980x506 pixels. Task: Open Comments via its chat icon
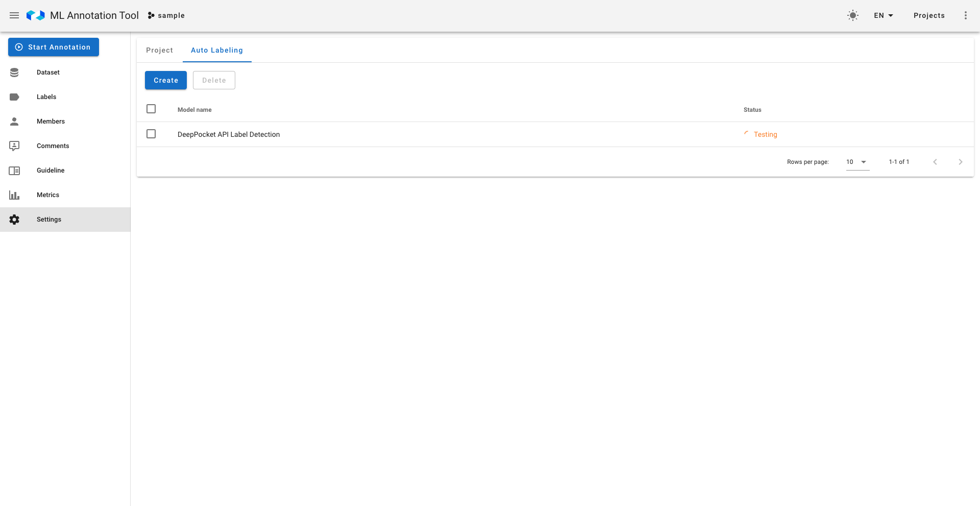(14, 146)
